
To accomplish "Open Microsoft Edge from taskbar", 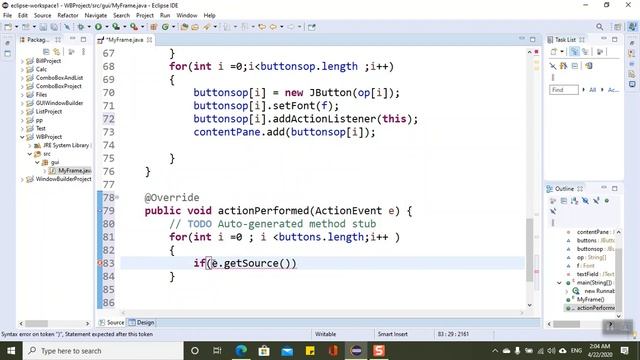I will [241, 351].
